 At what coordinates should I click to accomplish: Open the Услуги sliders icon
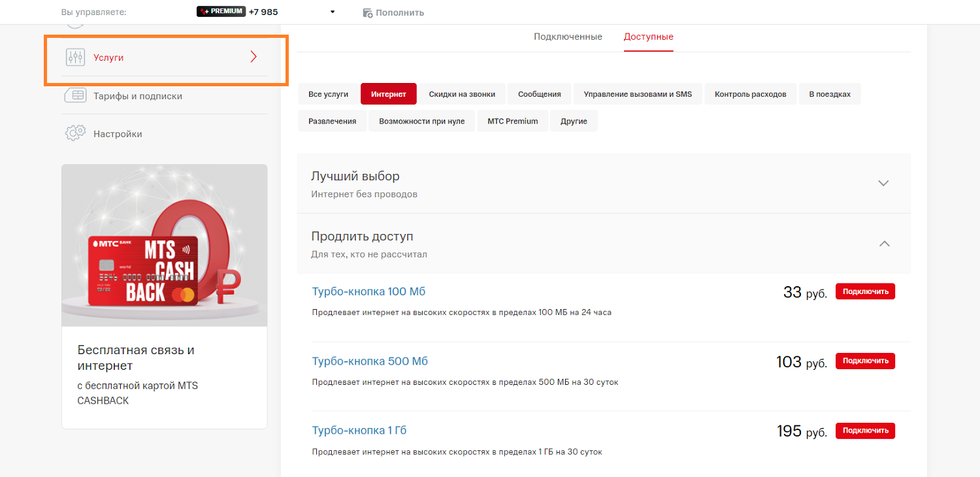pos(75,58)
